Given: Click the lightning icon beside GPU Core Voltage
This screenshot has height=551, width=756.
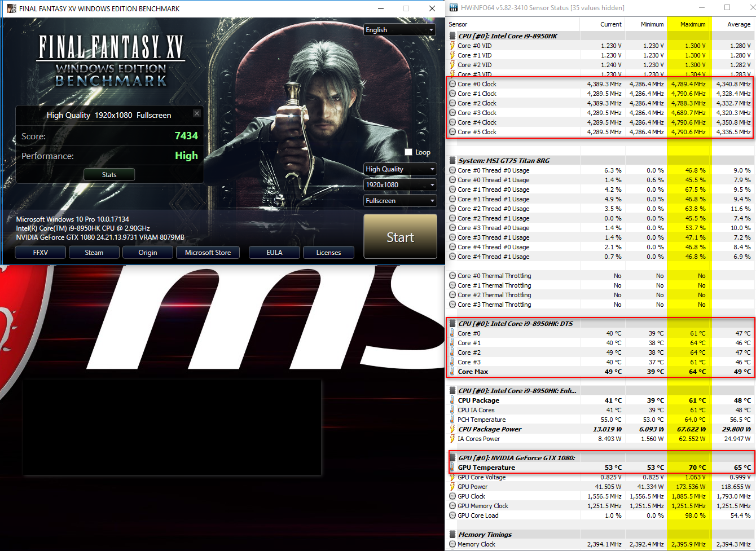Looking at the screenshot, I should (x=452, y=477).
